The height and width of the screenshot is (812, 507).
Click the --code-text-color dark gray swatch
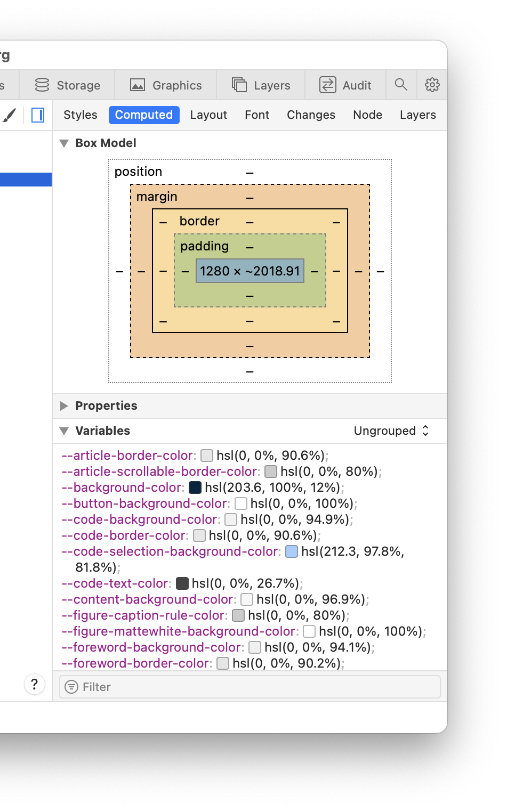click(x=182, y=583)
